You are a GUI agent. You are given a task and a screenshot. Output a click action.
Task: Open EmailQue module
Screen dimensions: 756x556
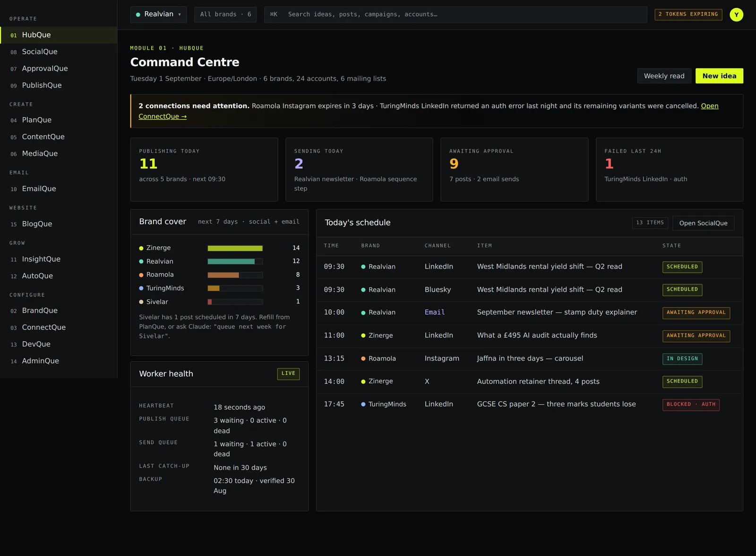pos(59,189)
